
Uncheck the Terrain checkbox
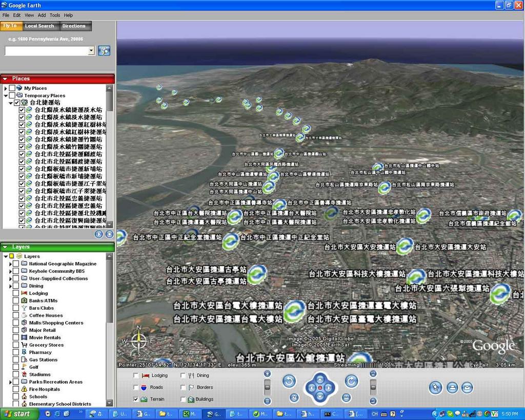click(135, 399)
